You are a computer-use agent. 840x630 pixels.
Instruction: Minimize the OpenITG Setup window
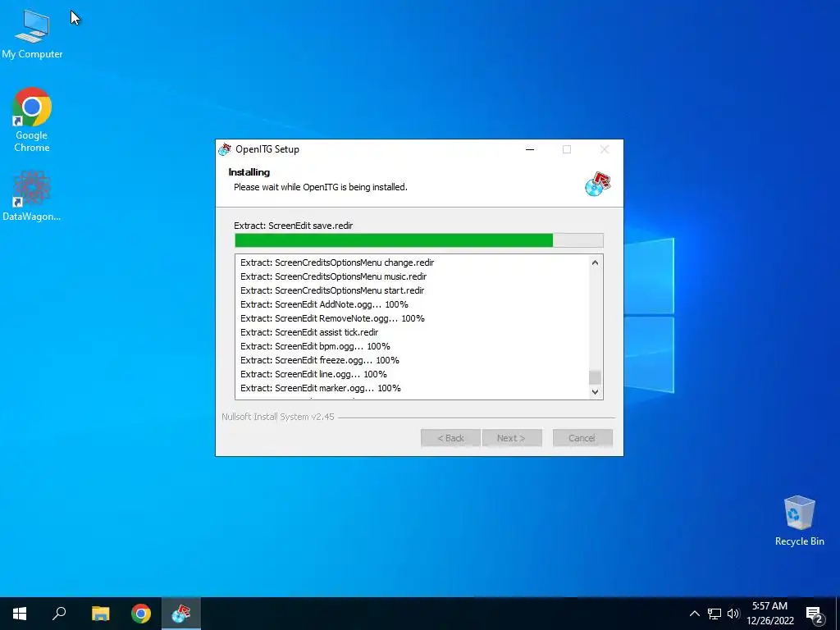tap(530, 149)
